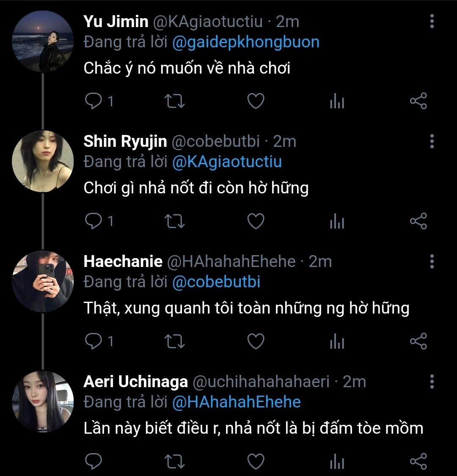This screenshot has width=457, height=476.
Task: Open more options on Haechanie's tweet
Action: [432, 261]
